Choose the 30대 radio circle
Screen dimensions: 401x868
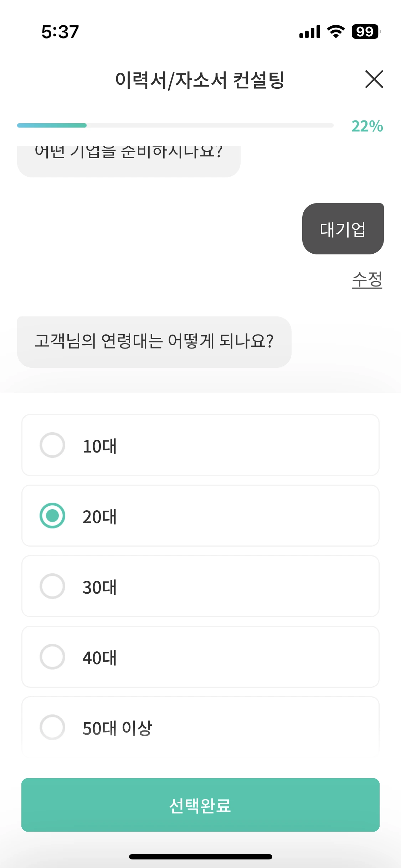52,586
